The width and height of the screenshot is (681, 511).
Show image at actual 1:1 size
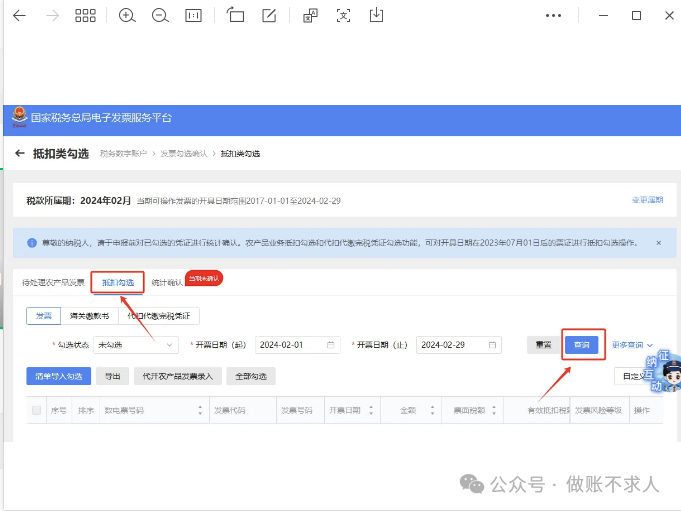click(193, 16)
